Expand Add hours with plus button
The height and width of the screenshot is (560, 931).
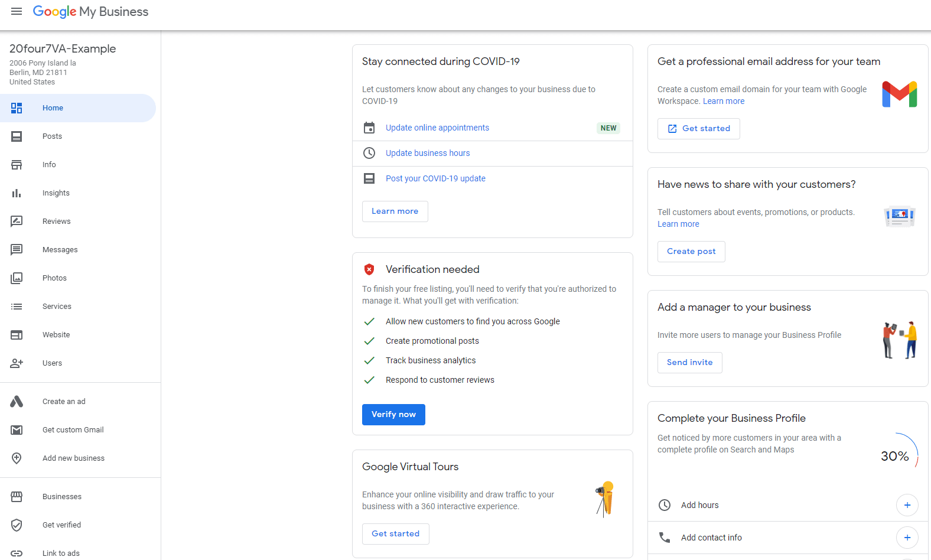[907, 505]
